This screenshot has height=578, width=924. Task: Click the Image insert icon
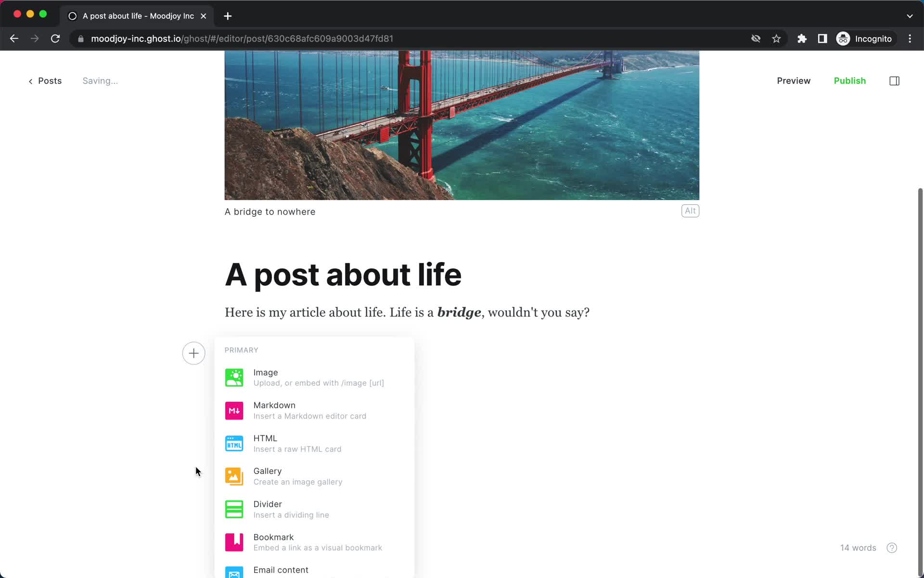pos(233,378)
